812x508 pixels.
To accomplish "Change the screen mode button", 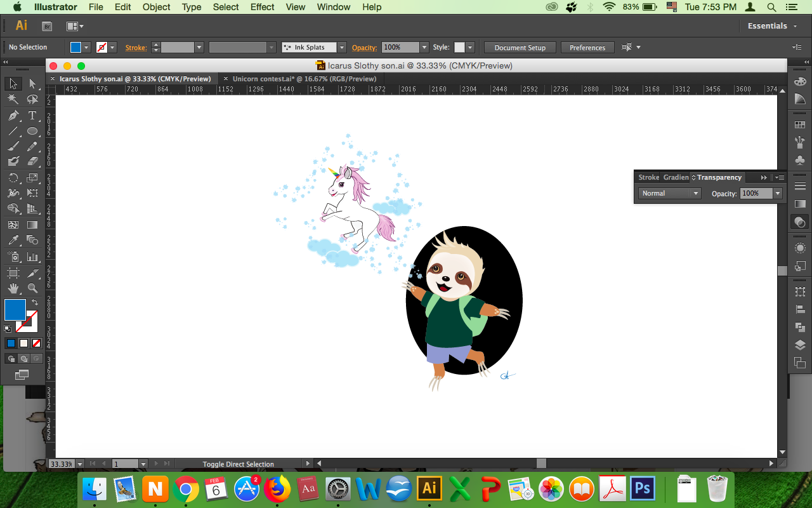I will [22, 375].
